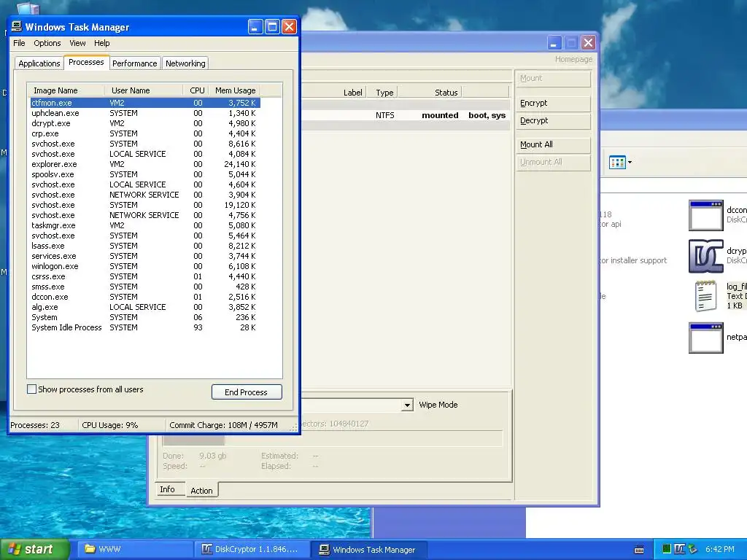Sort processes by CPU column header

click(x=196, y=90)
